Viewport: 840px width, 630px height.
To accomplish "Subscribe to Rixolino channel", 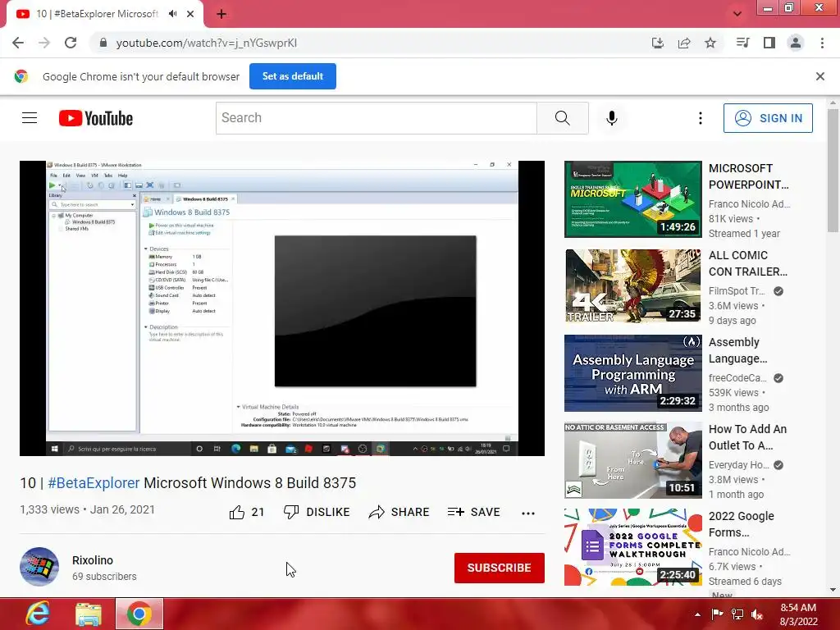I will (x=500, y=568).
